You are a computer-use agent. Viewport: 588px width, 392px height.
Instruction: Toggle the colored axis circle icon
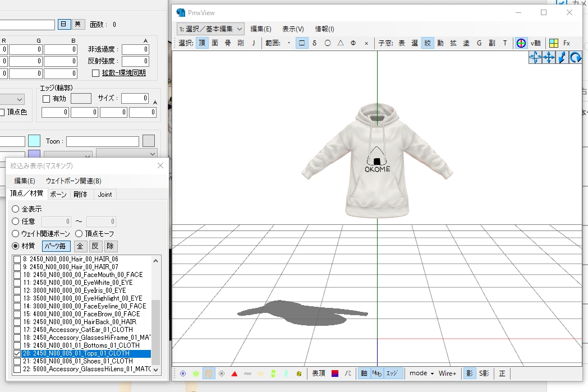pos(521,43)
